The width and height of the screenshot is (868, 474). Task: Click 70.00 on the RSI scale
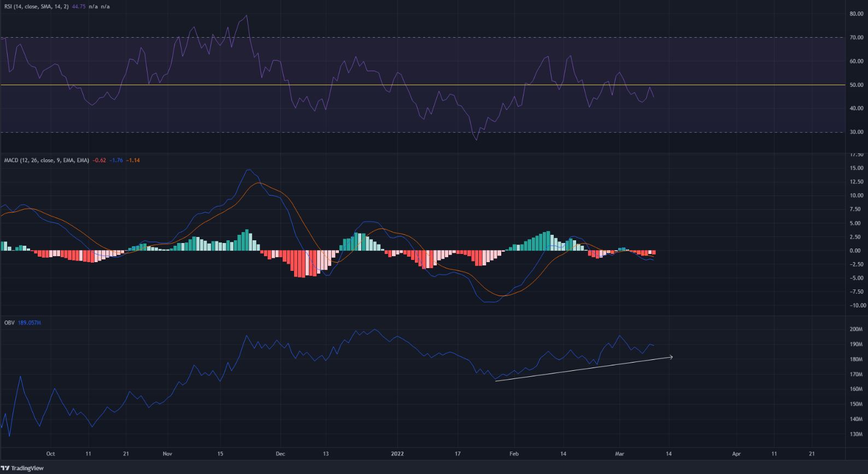coord(856,38)
